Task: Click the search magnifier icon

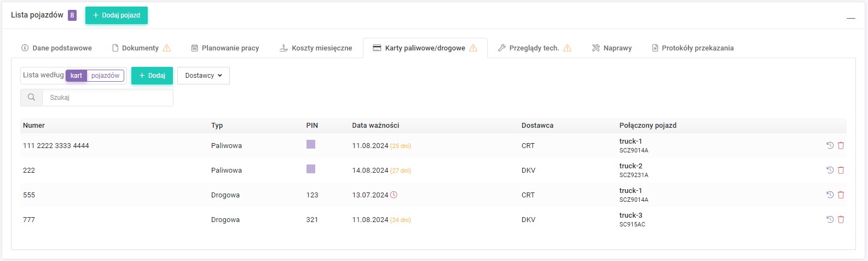Action: pos(31,97)
